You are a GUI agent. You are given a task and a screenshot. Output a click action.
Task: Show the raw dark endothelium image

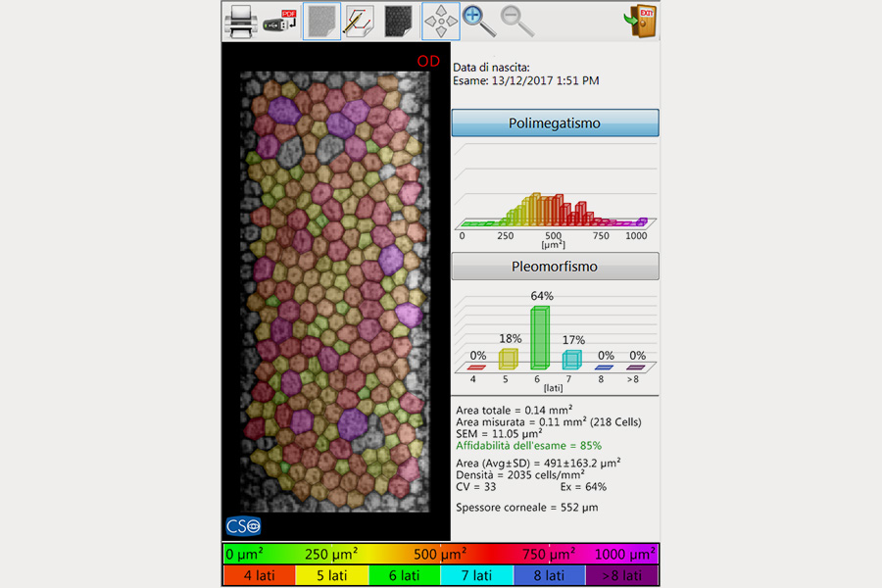click(x=398, y=22)
